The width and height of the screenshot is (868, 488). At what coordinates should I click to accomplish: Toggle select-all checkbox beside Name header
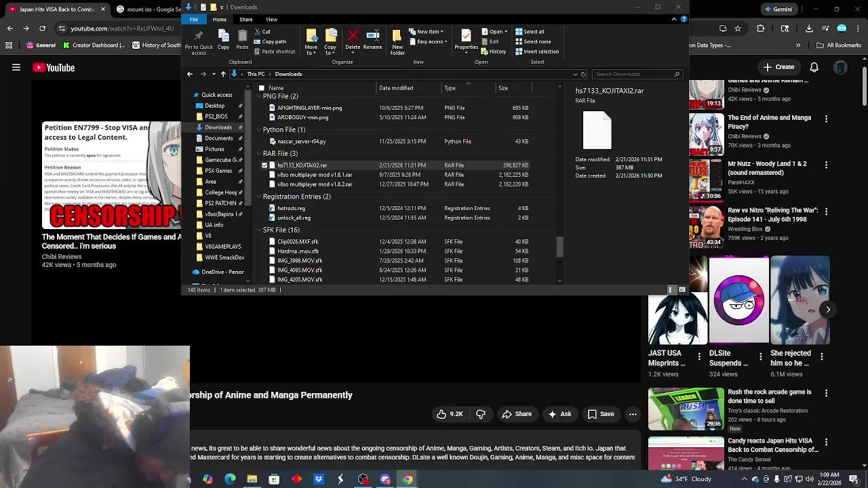point(261,88)
